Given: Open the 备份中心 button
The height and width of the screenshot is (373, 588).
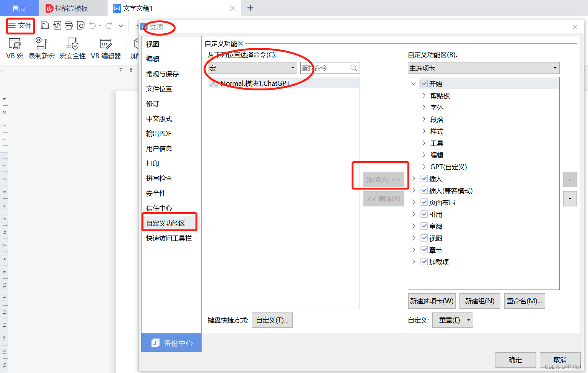Looking at the screenshot, I should tap(171, 343).
